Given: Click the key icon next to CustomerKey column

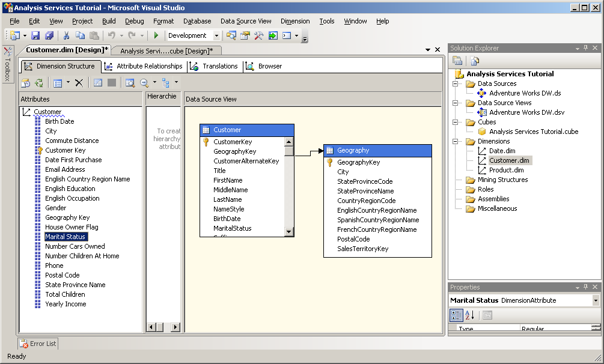Looking at the screenshot, I should tap(206, 142).
